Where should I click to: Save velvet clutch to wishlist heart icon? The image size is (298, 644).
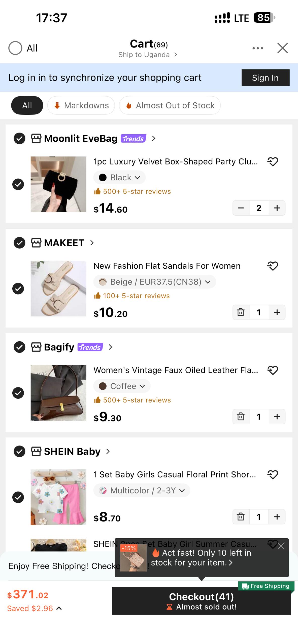273,162
